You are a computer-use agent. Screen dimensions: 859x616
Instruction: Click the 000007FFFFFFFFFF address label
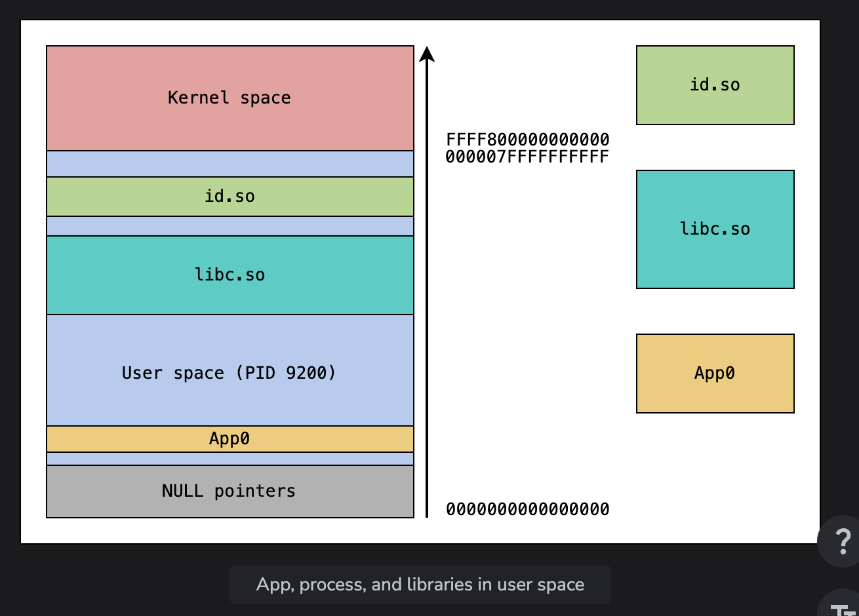tap(528, 157)
